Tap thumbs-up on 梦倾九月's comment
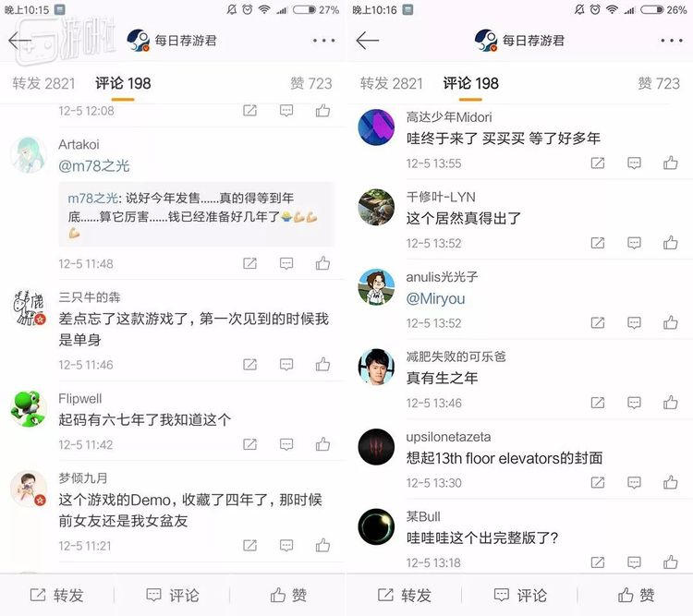This screenshot has width=693, height=616. [322, 546]
